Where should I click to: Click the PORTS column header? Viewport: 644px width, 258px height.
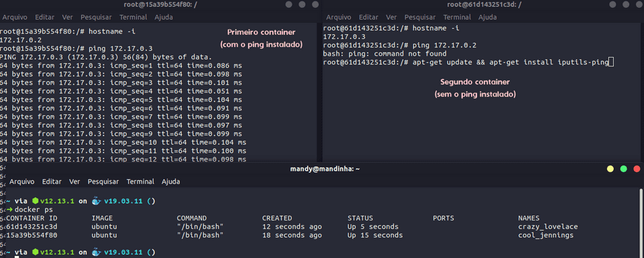tap(443, 218)
